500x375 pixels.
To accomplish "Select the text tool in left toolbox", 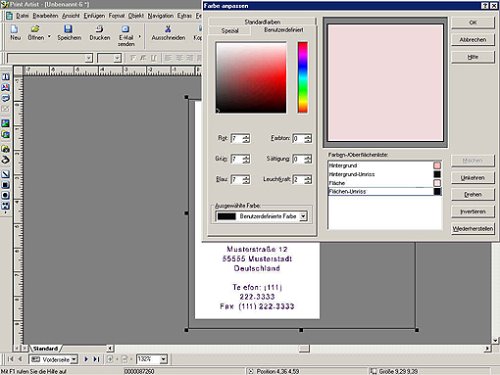I will tap(6, 77).
